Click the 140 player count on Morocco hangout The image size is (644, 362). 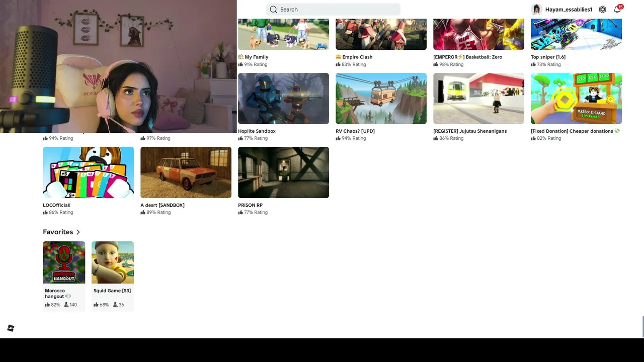pos(70,305)
